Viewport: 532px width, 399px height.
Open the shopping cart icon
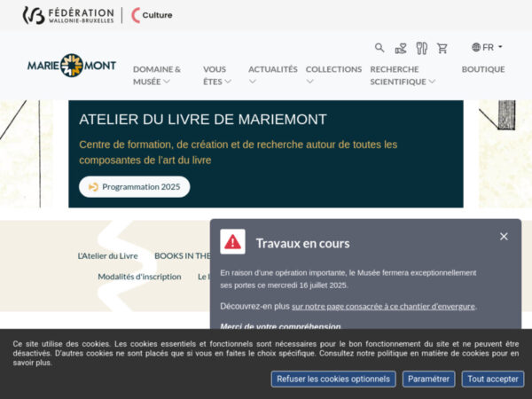(x=442, y=48)
